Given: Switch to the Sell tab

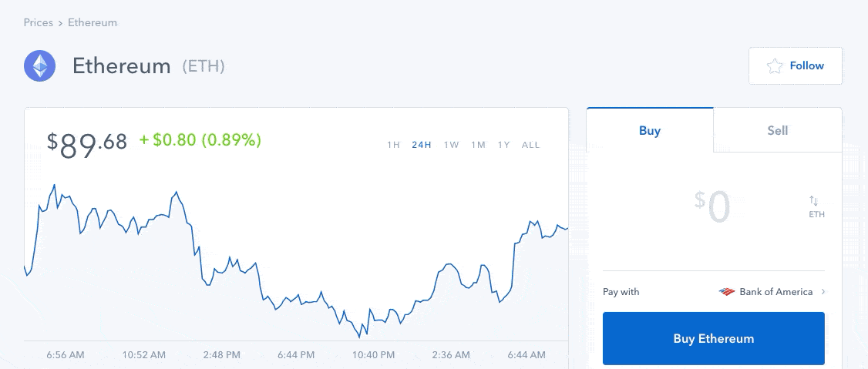Looking at the screenshot, I should click(x=778, y=130).
